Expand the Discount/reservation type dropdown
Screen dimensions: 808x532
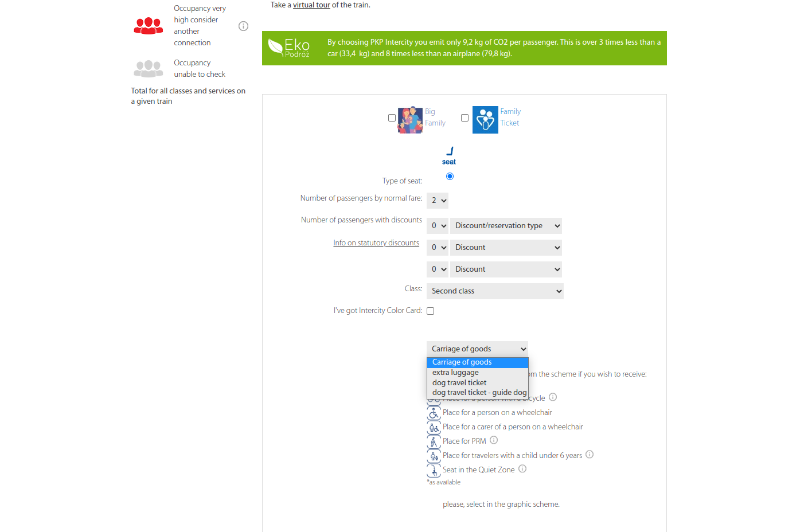click(505, 226)
